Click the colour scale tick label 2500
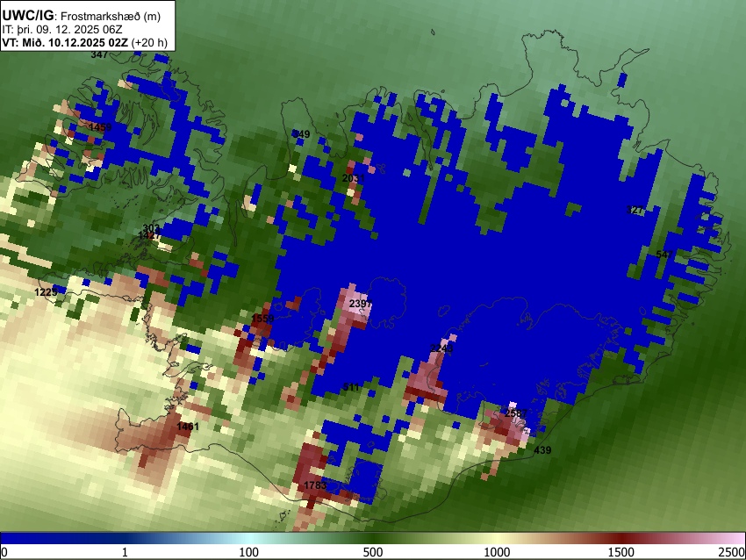This screenshot has height=560, width=746. coord(732,552)
